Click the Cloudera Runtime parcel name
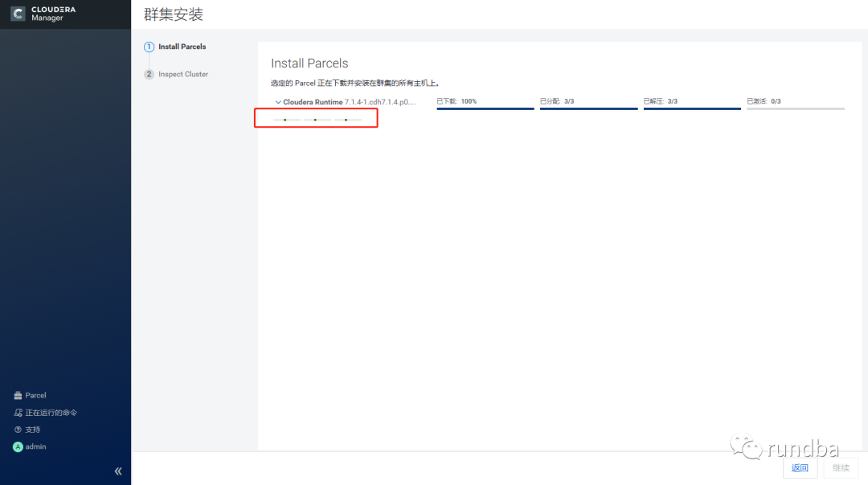The width and height of the screenshot is (868, 485). pos(350,102)
